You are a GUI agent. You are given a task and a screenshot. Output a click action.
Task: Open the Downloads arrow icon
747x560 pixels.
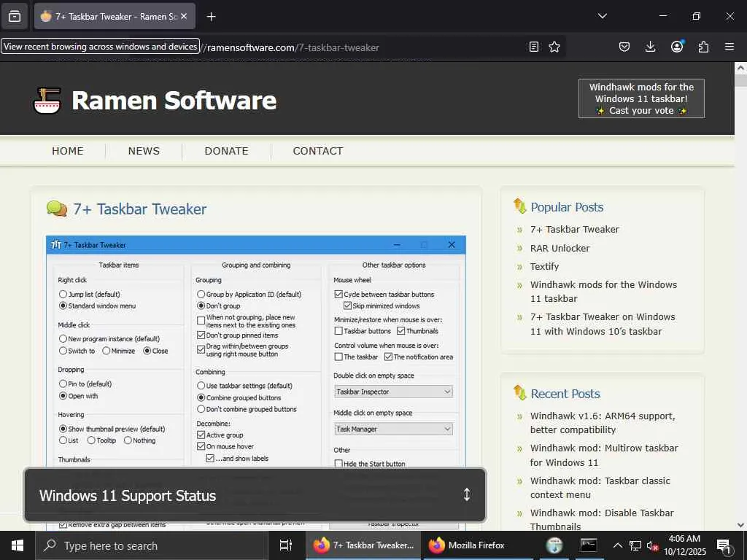click(650, 47)
